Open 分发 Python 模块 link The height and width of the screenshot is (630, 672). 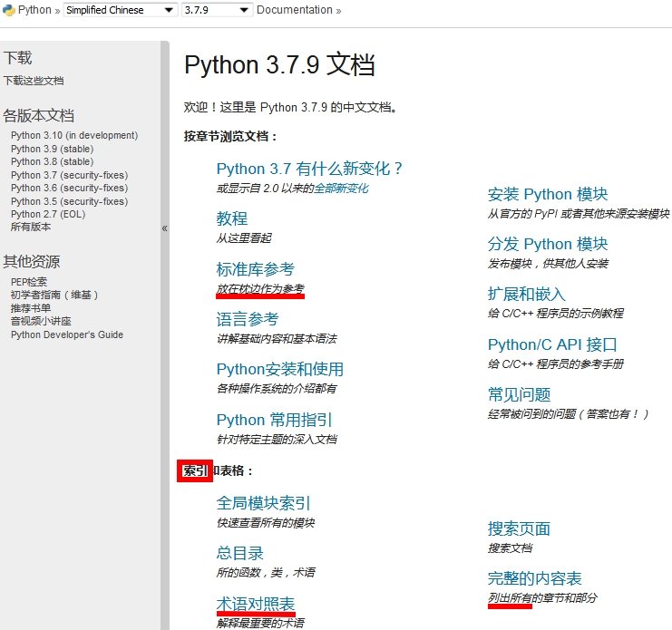548,244
